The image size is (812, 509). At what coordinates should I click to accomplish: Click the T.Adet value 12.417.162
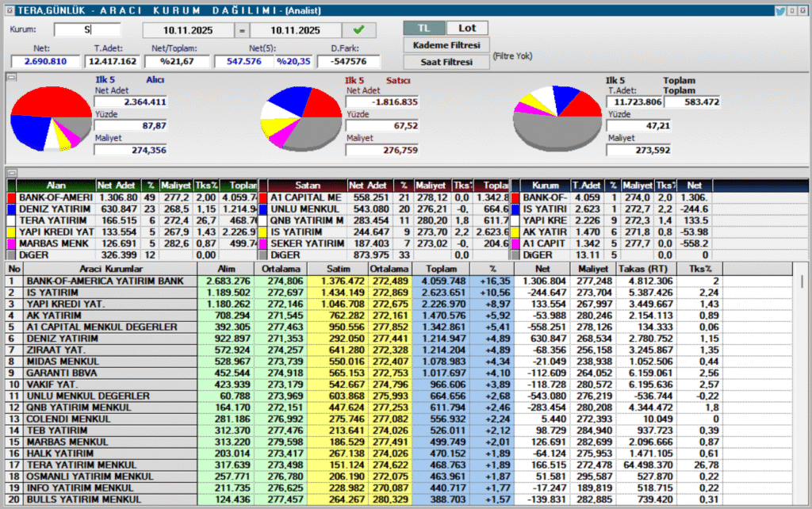click(x=113, y=61)
